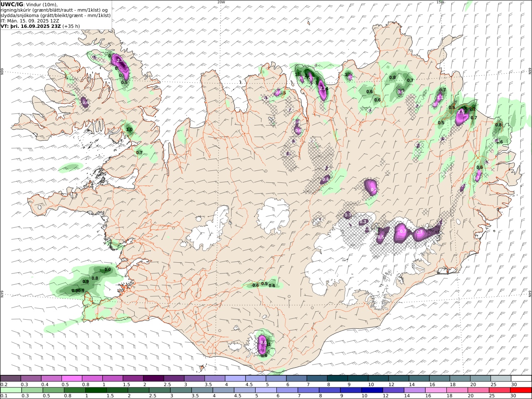Click the '66N' latitude label on left edge
Screen dimensions: 532x399
[2, 72]
